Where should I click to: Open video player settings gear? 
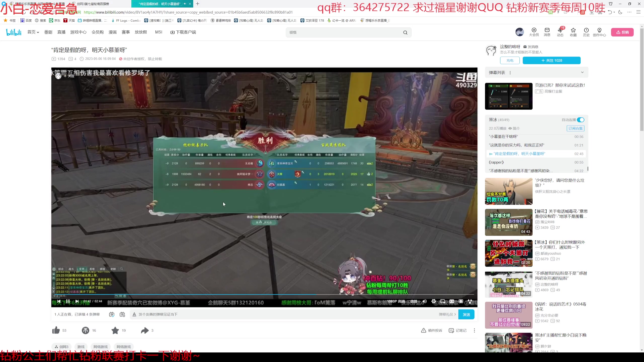tap(433, 301)
